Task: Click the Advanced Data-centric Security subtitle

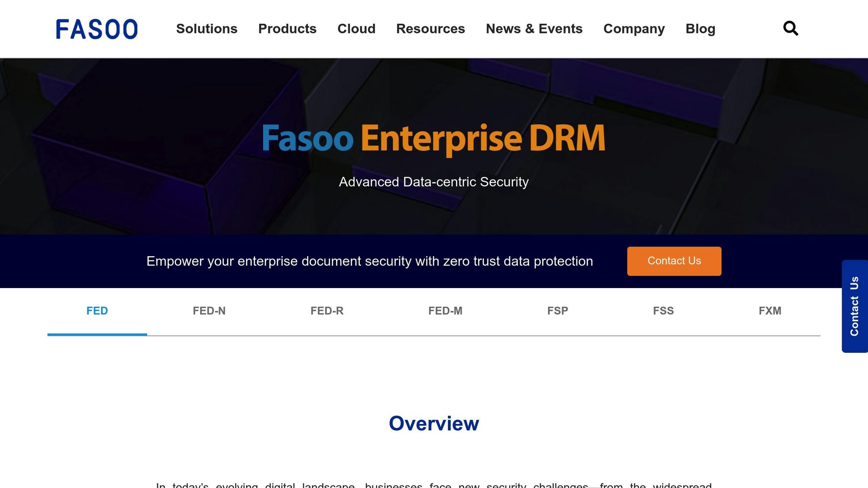Action: pos(434,182)
